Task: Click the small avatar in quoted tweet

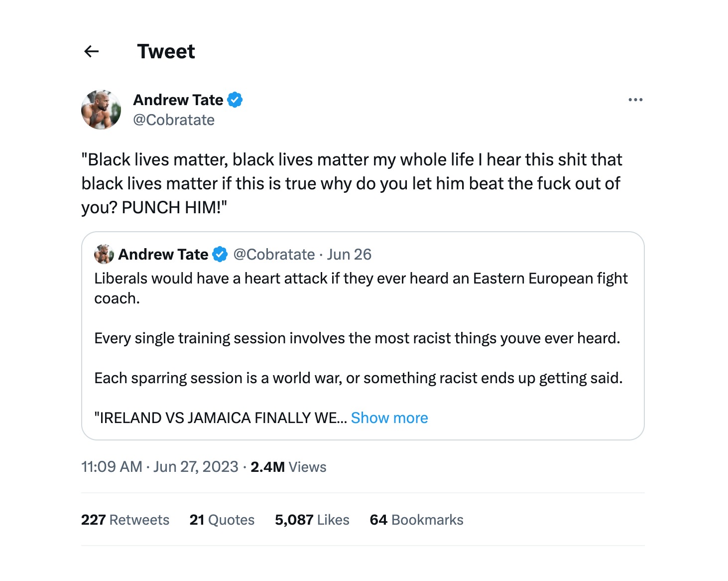Action: coord(104,254)
